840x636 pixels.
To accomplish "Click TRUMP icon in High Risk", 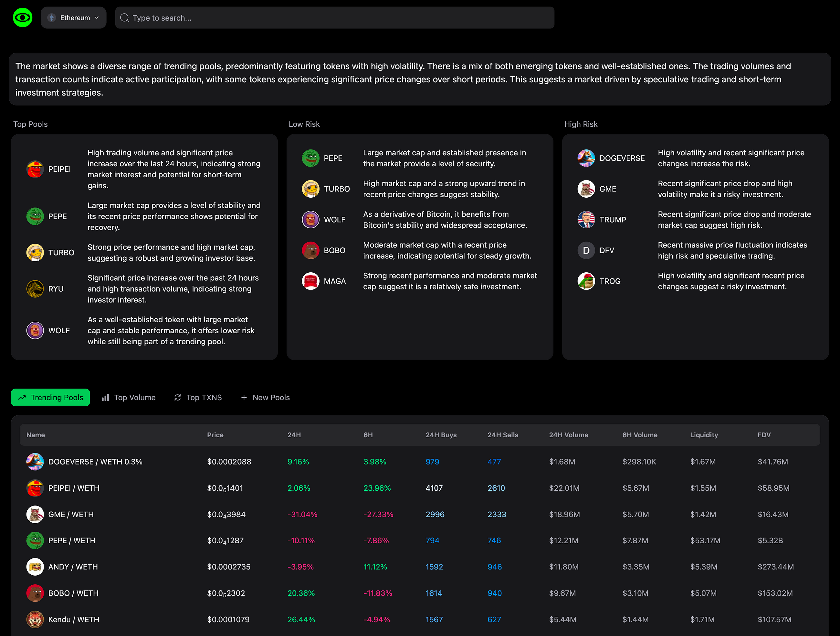I will click(x=586, y=219).
